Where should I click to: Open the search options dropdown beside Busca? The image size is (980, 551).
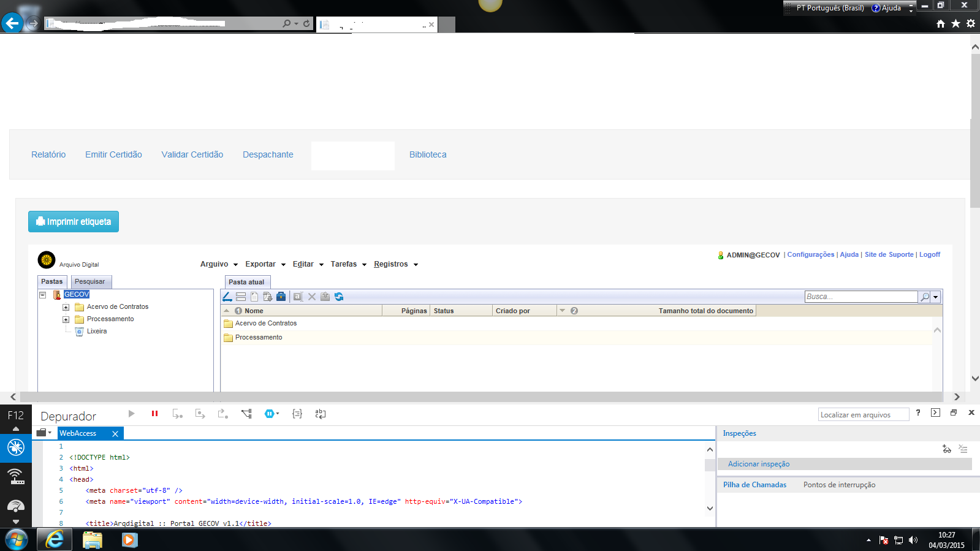[935, 297]
